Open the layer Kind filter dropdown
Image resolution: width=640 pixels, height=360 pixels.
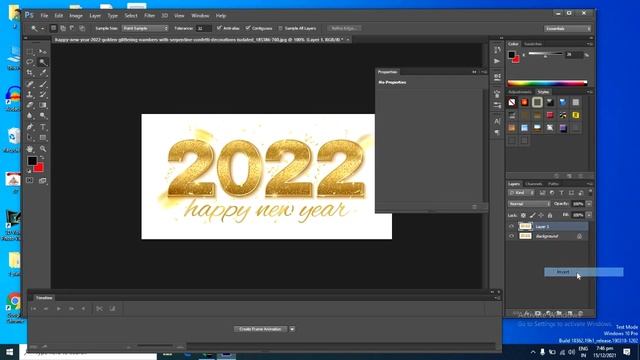click(x=522, y=193)
